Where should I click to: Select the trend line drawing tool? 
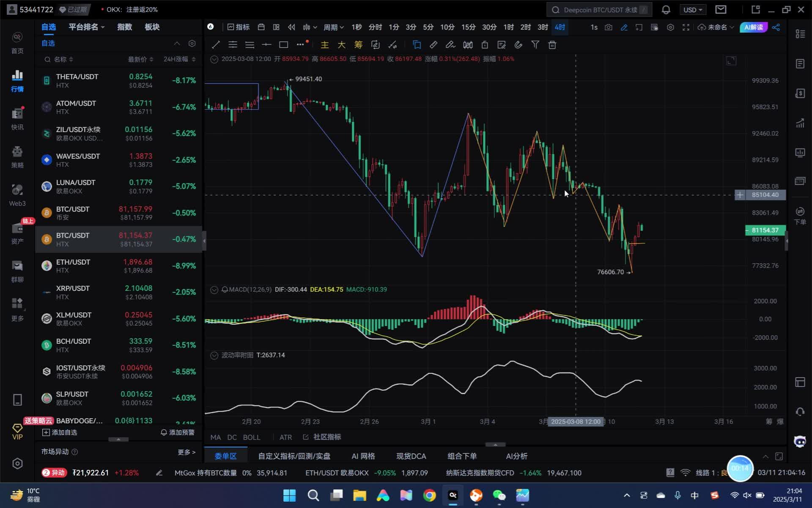pos(216,45)
